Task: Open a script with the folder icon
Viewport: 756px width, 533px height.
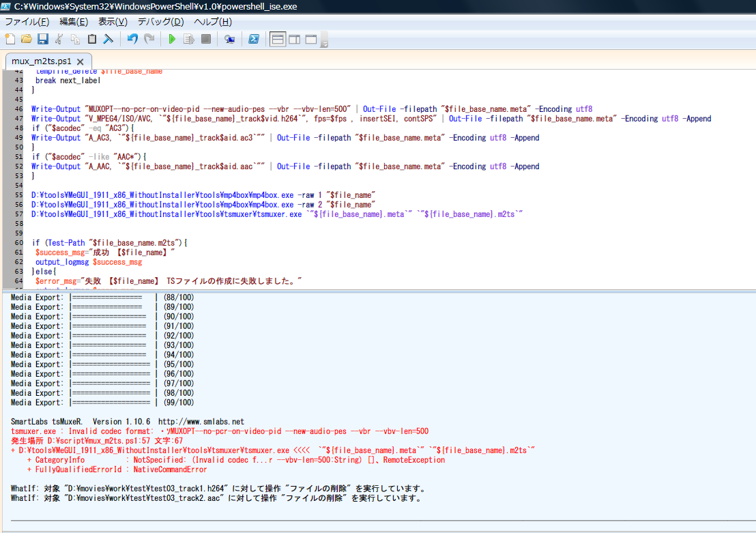Action: click(x=26, y=39)
